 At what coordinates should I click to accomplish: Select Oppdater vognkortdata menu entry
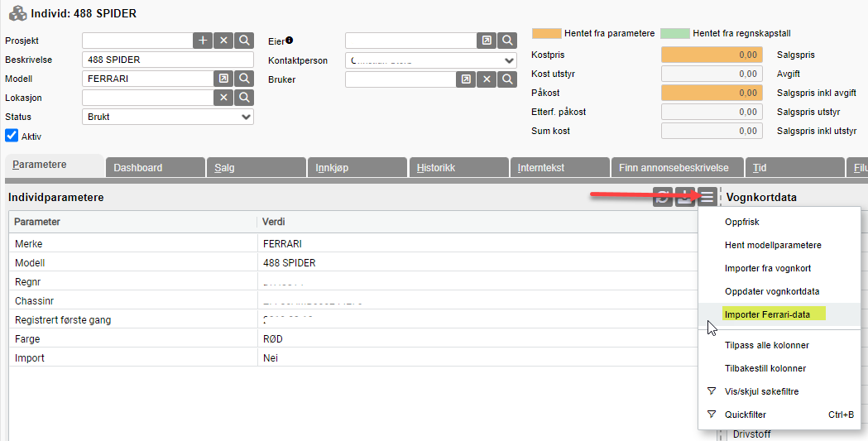click(779, 291)
